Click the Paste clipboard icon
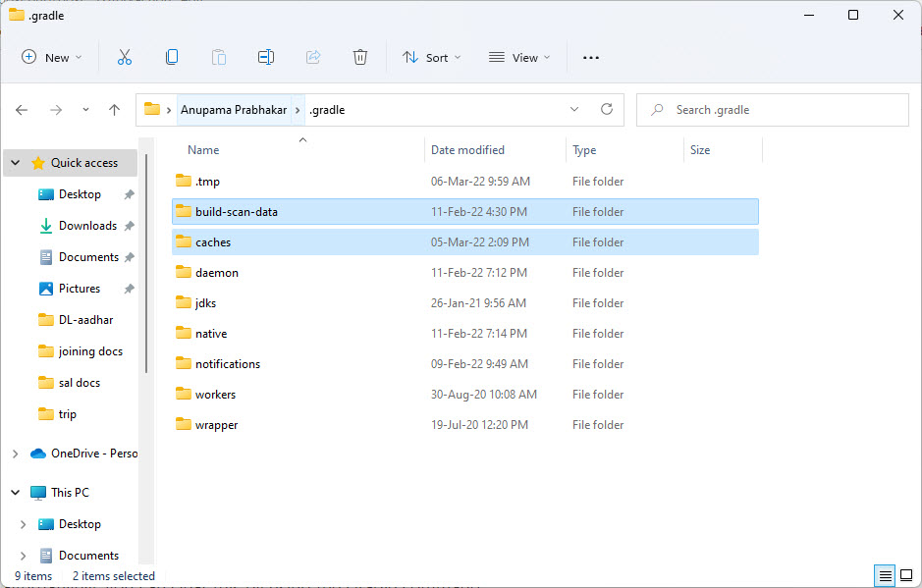 219,57
